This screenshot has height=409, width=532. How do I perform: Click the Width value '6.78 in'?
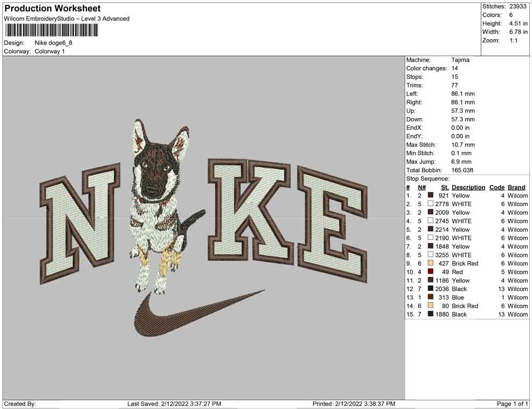[x=518, y=32]
